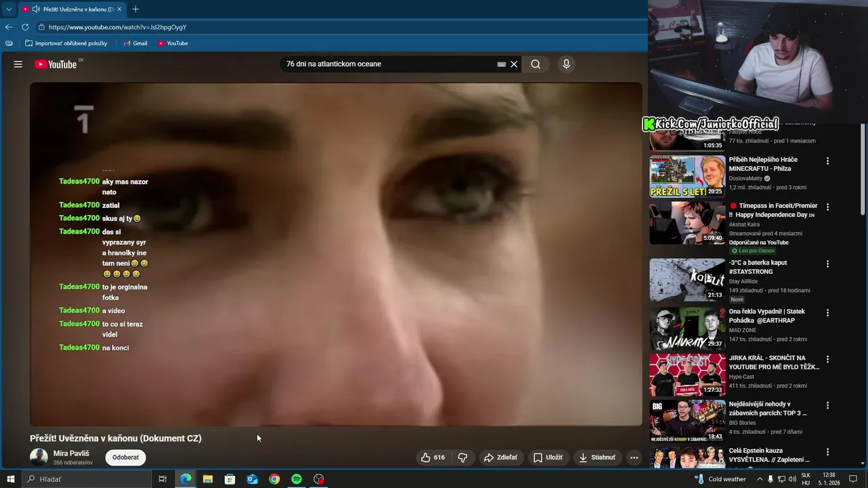Open Míra Pavliš channel avatar
868x488 pixels.
[x=39, y=457]
